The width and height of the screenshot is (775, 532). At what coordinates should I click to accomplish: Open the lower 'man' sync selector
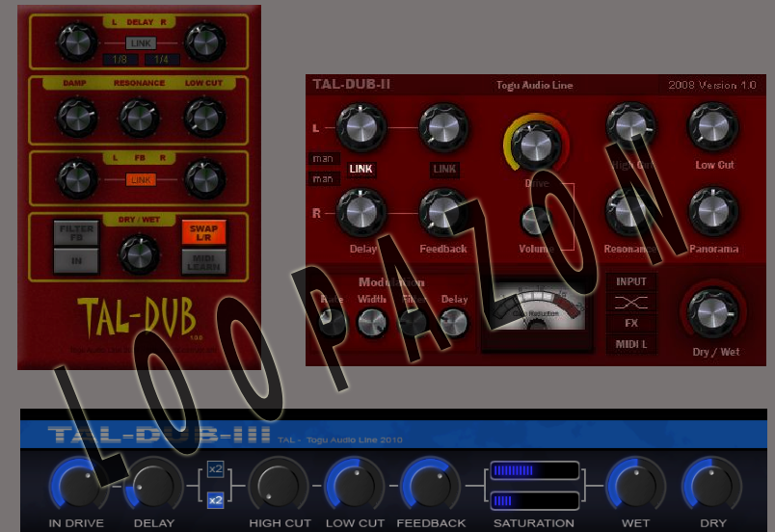[x=323, y=179]
